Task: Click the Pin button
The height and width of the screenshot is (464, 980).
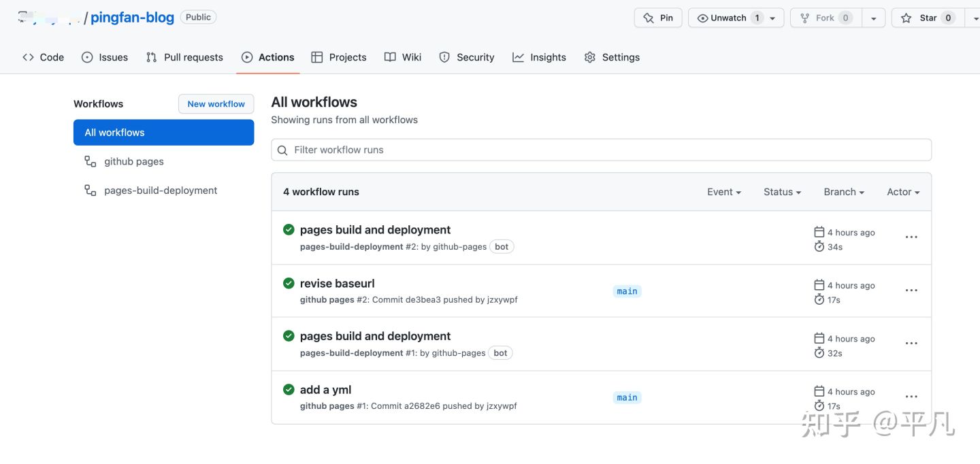Action: (x=658, y=18)
